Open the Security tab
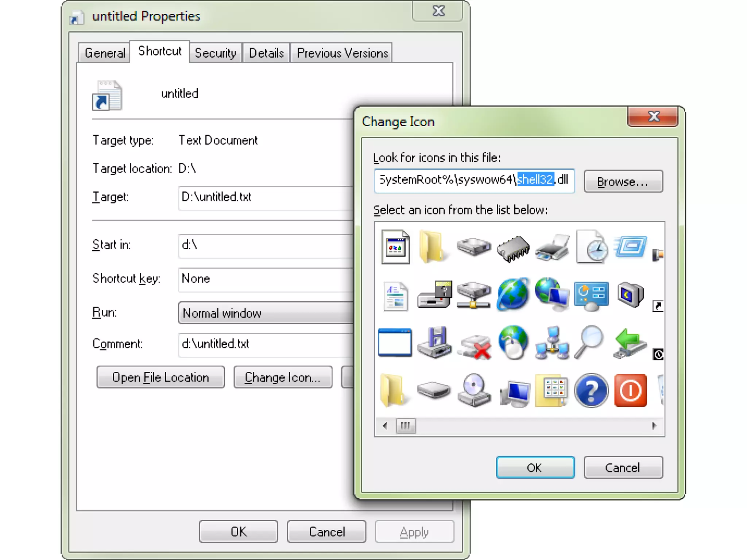Image resolution: width=747 pixels, height=560 pixels. 215,53
